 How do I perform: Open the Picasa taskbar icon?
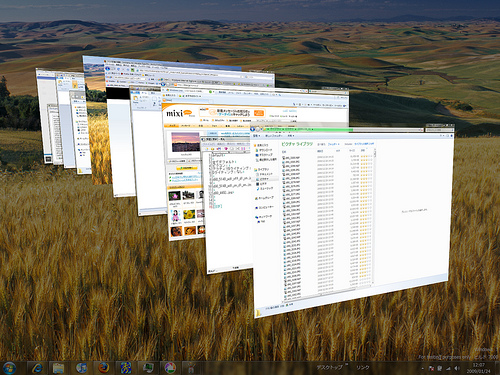pyautogui.click(x=170, y=368)
